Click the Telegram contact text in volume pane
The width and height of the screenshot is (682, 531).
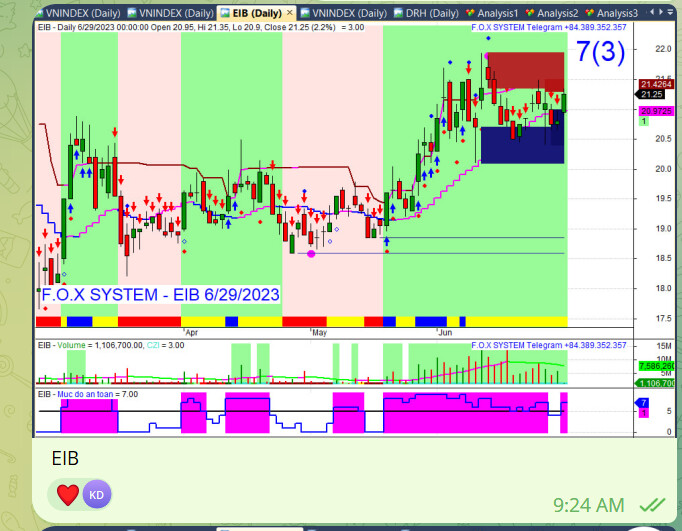click(549, 345)
